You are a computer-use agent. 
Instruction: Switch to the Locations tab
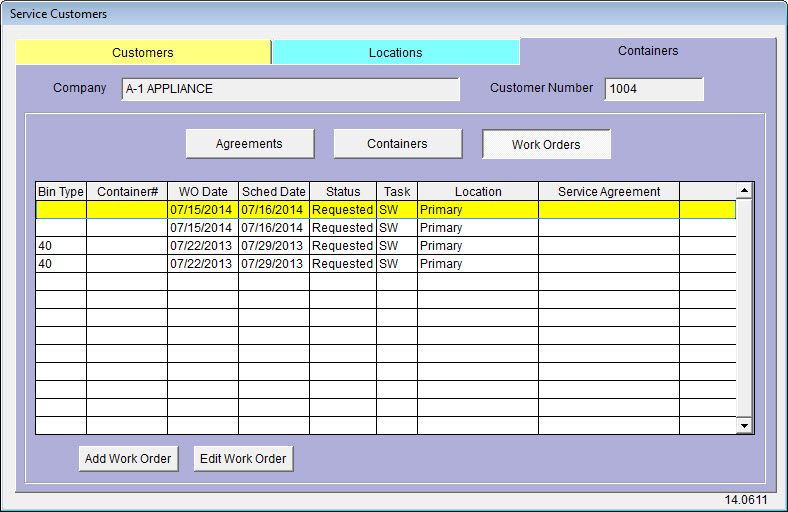[x=396, y=52]
